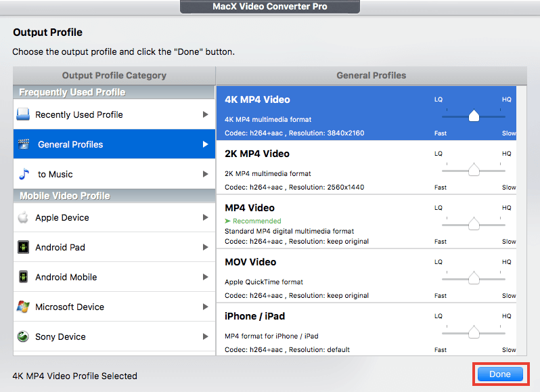Viewport: 540px width, 392px height.
Task: Click the Android Mobile robot icon
Action: pyautogui.click(x=23, y=277)
